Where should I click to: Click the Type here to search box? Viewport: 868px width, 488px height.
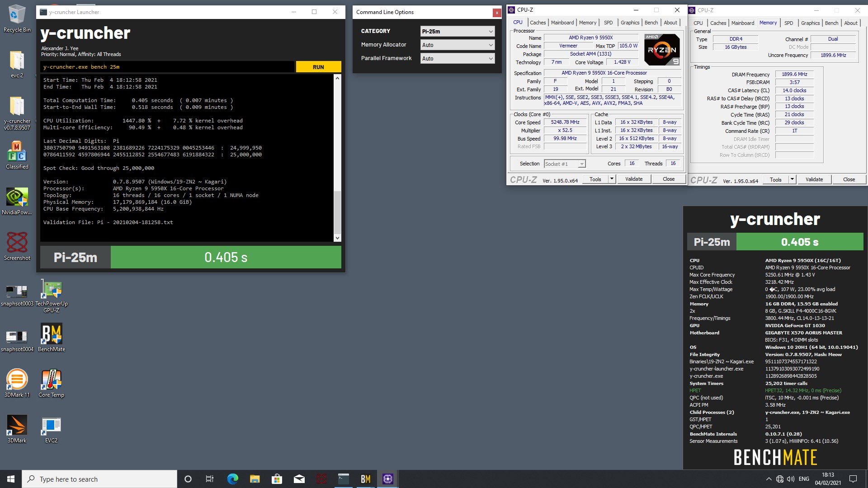(99, 479)
